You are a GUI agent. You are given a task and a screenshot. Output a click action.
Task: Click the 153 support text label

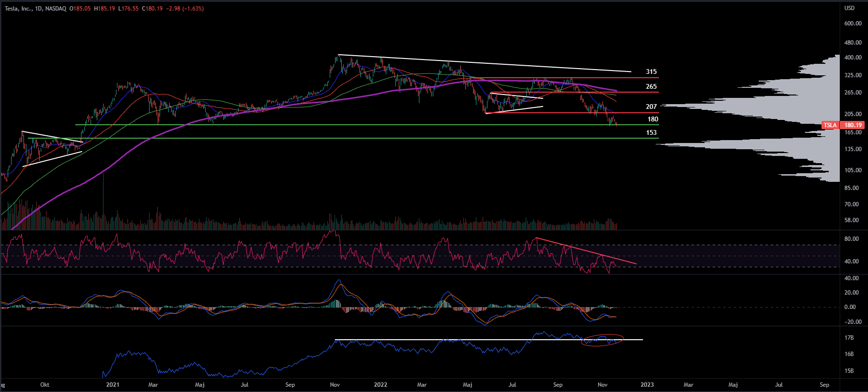(x=651, y=132)
